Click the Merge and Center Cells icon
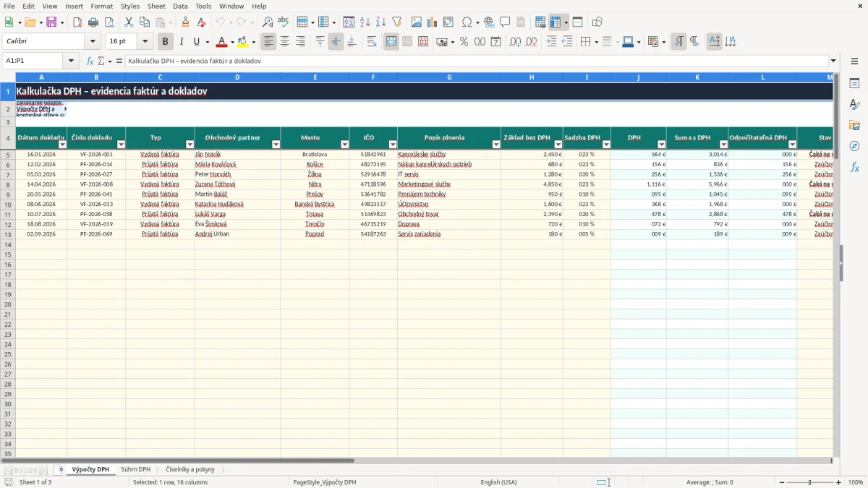The width and height of the screenshot is (868, 488). (391, 42)
